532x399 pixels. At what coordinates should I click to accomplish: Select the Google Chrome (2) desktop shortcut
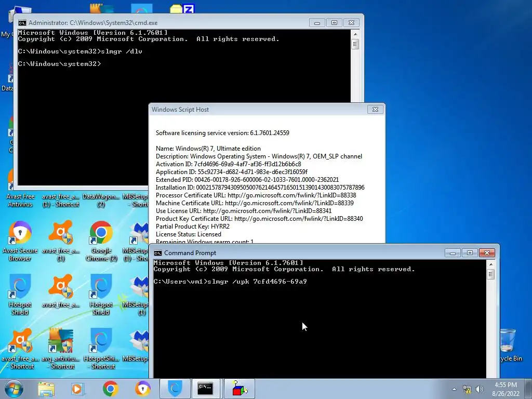(101, 241)
